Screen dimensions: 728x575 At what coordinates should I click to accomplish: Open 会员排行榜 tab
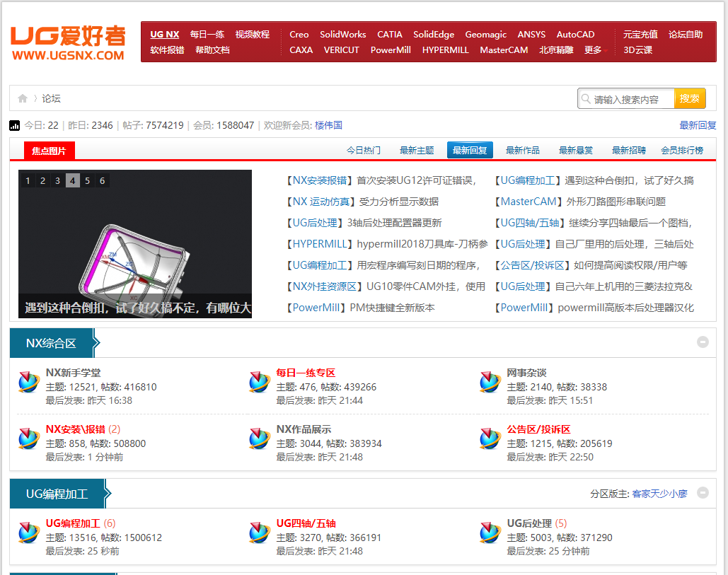682,151
